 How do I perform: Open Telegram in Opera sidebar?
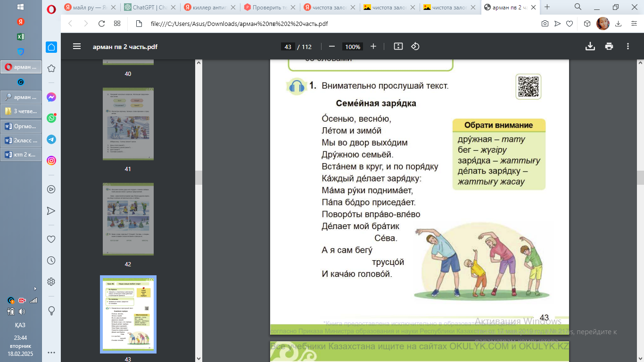point(51,140)
